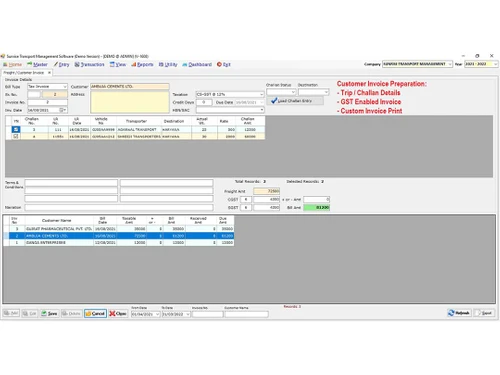The image size is (500, 375).
Task: Close the Freight/Customer Invoice tab
Action: coord(49,73)
